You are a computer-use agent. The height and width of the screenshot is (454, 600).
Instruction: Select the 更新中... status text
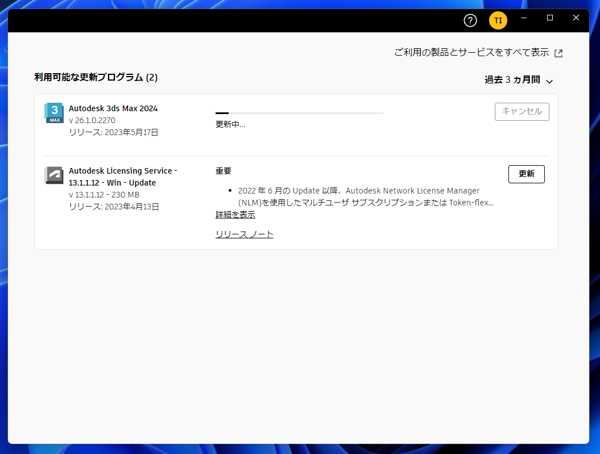tap(230, 124)
